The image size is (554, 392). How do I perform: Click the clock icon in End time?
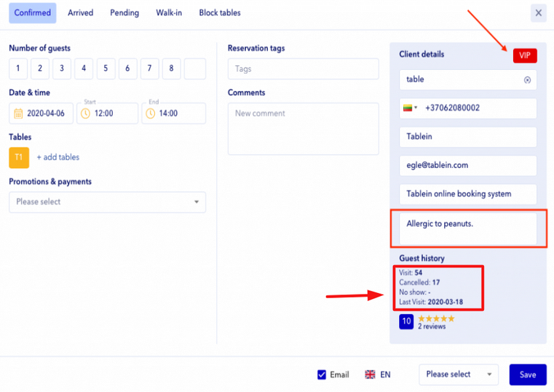(x=151, y=113)
